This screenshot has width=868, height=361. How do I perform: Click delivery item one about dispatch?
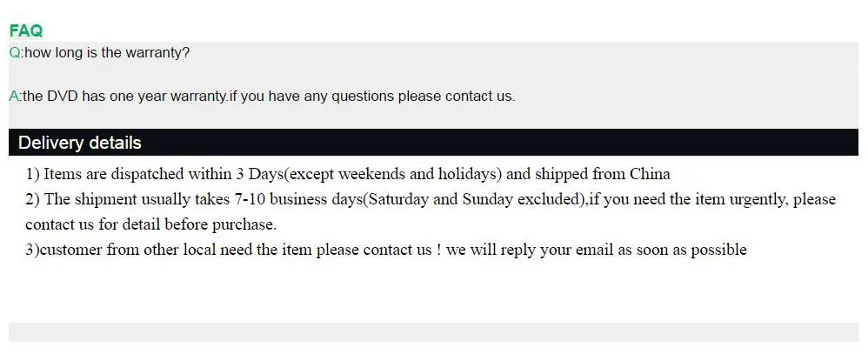348,174
